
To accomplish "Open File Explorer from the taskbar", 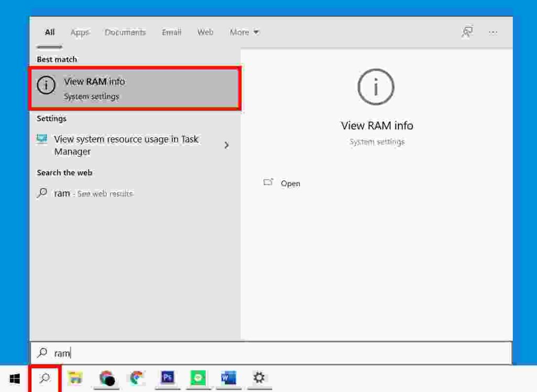I will click(75, 378).
